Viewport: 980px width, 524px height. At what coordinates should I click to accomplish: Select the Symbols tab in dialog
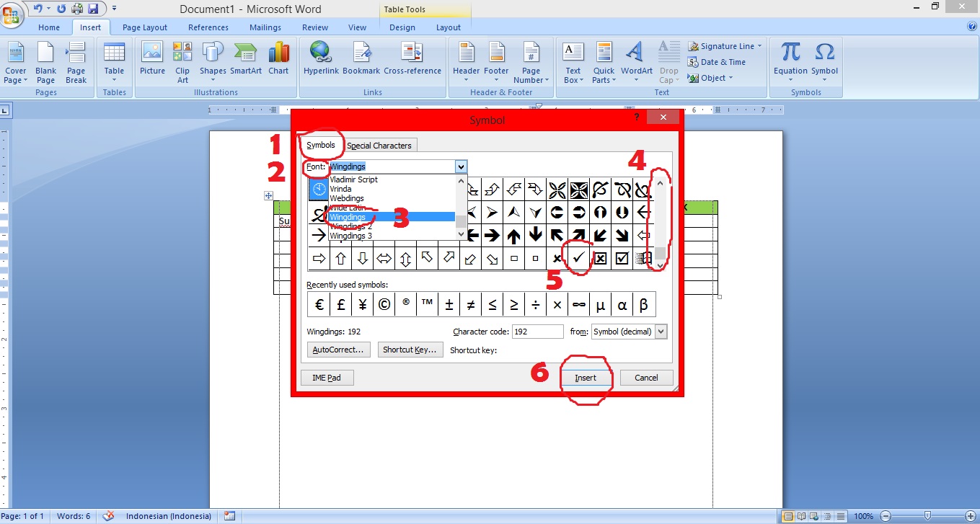pos(321,145)
